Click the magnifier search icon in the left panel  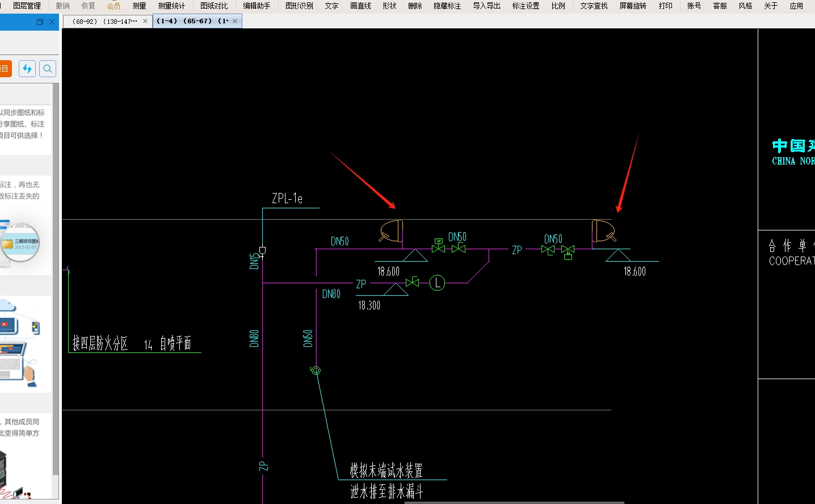coord(48,69)
